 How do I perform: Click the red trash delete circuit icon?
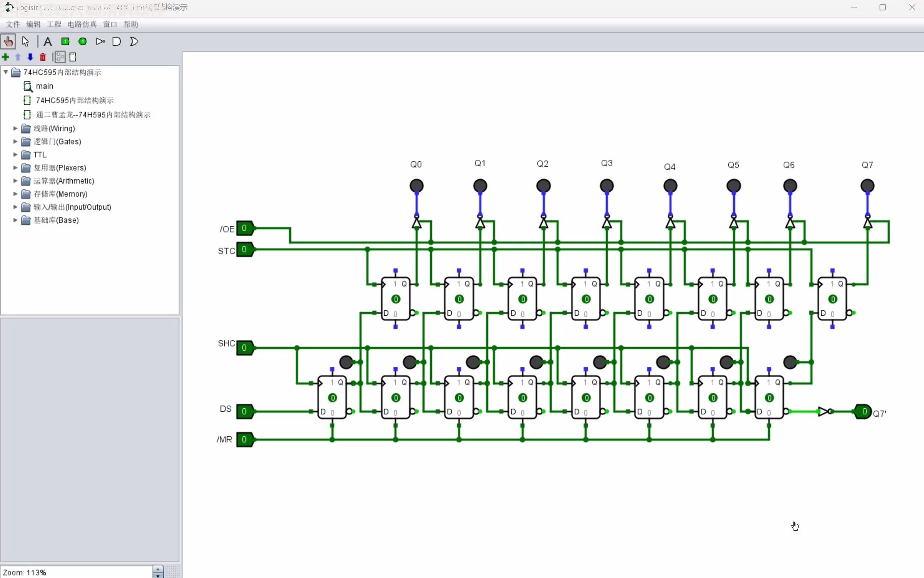click(43, 57)
